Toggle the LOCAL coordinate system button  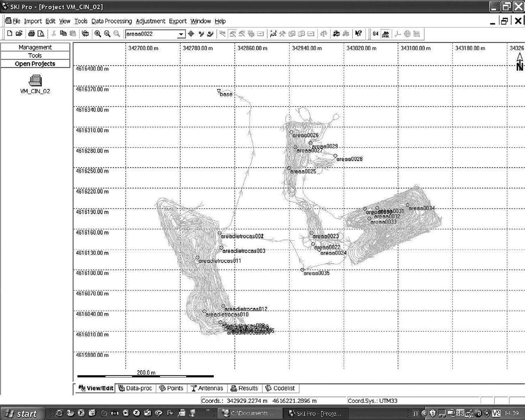pyautogui.click(x=385, y=34)
